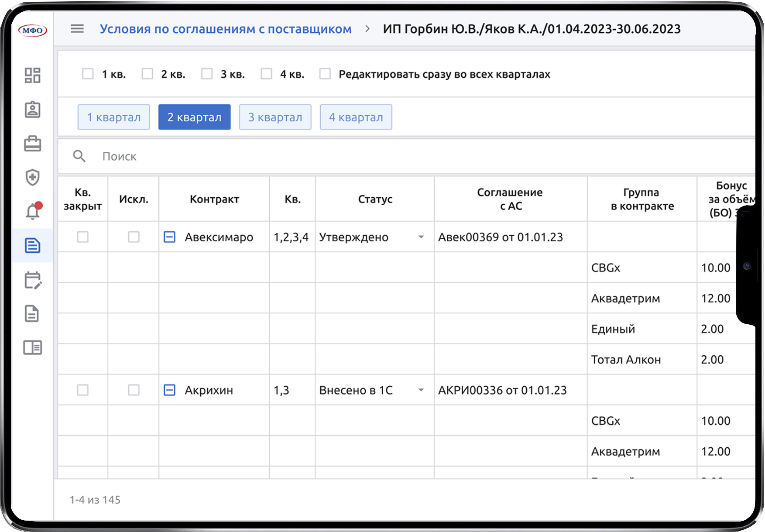This screenshot has width=765, height=532.
Task: Open Условия по соглашениям с поставщиком breadcrumb link
Action: (226, 29)
